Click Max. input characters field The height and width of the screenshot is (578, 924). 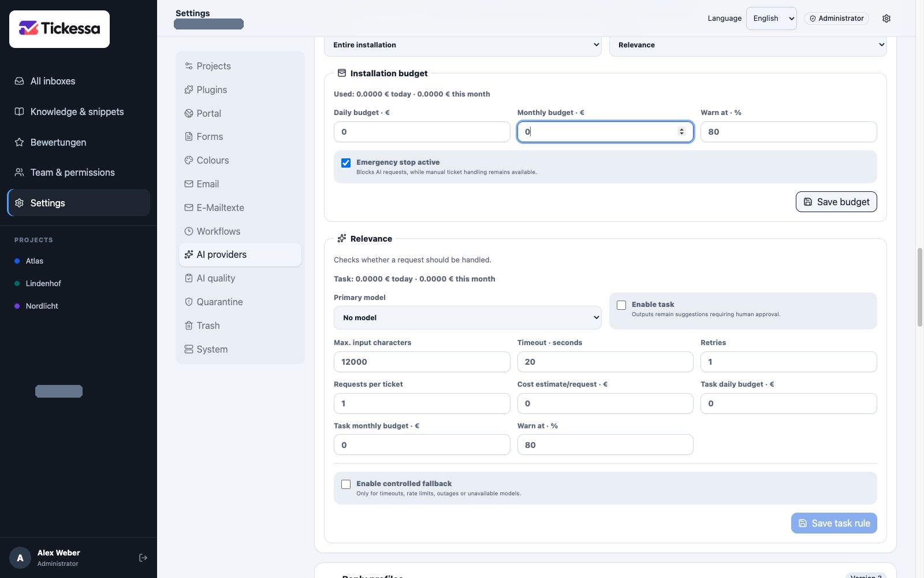point(422,362)
